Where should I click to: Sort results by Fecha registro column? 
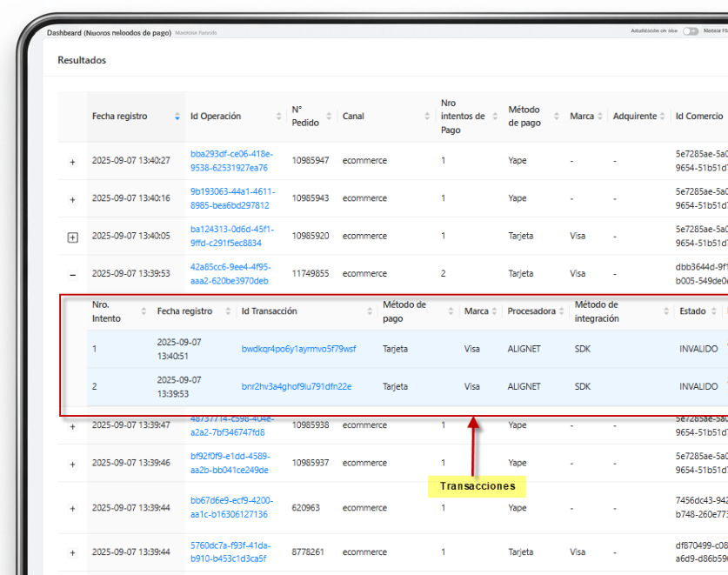point(177,117)
